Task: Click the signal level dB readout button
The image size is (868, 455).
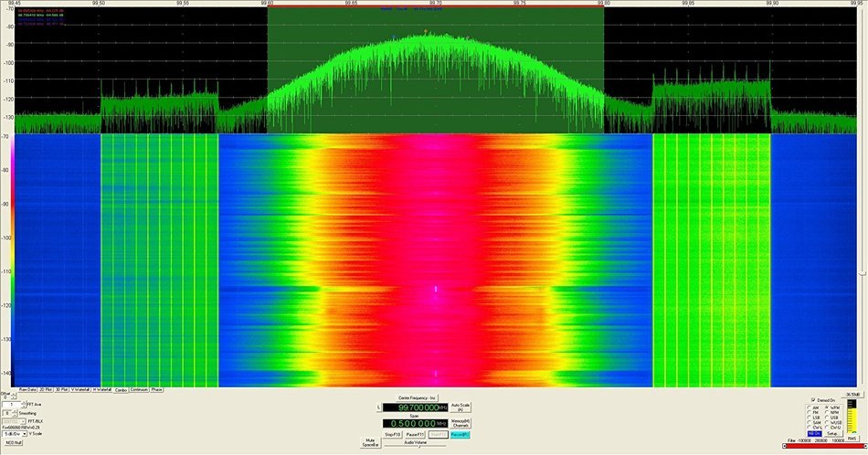Action: (x=852, y=395)
